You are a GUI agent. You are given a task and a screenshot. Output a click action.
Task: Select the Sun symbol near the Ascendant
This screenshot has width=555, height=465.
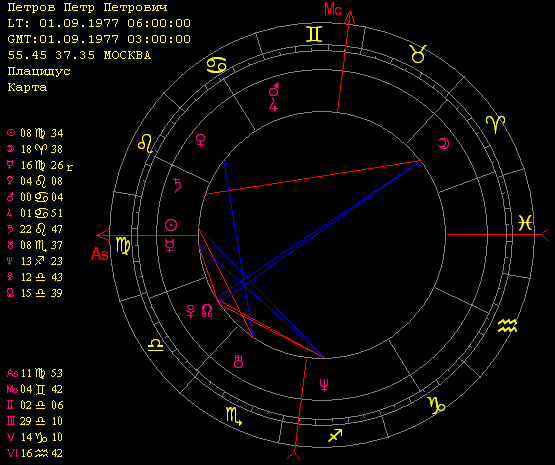(171, 225)
